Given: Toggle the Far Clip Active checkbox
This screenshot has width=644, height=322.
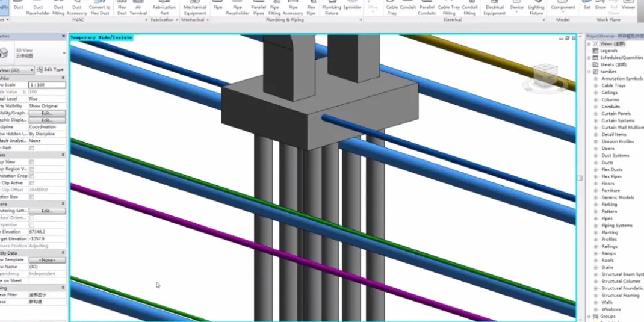Looking at the screenshot, I should pos(32,183).
